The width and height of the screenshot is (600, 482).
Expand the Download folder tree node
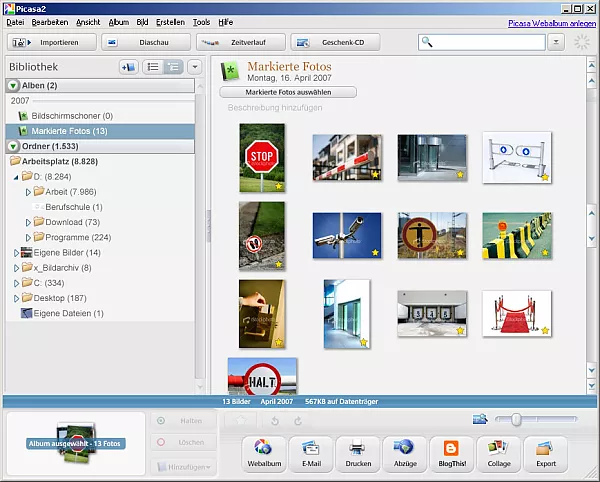pos(28,222)
